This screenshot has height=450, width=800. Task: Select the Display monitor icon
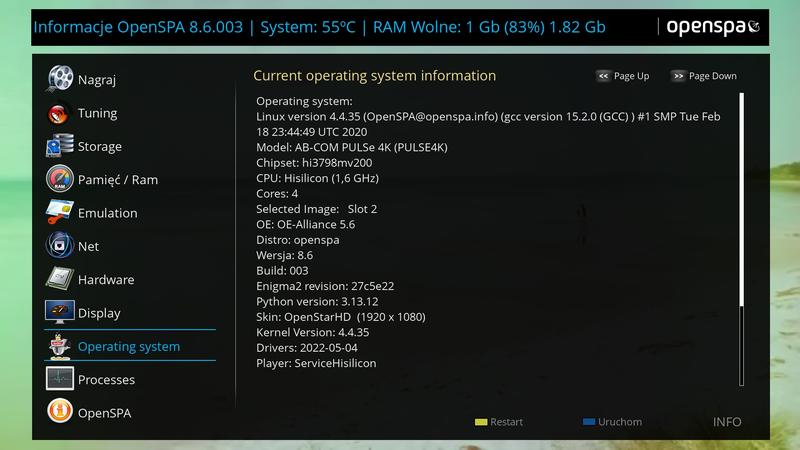coord(60,312)
